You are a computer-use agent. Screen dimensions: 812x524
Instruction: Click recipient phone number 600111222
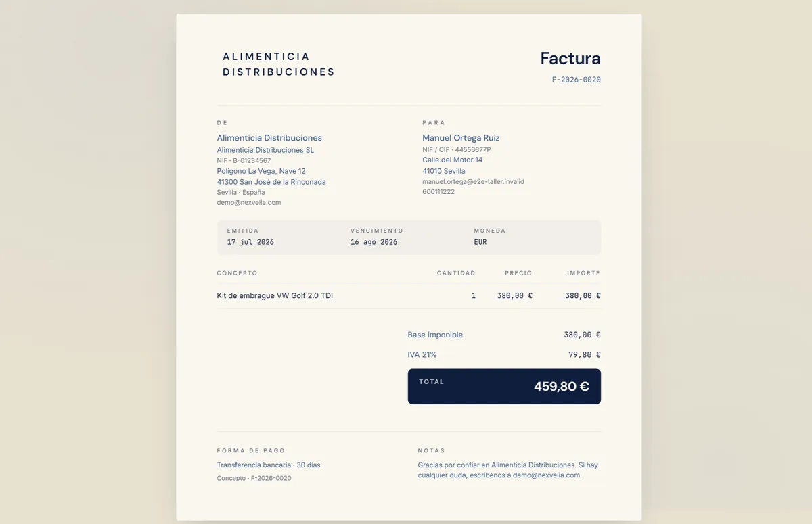point(438,191)
